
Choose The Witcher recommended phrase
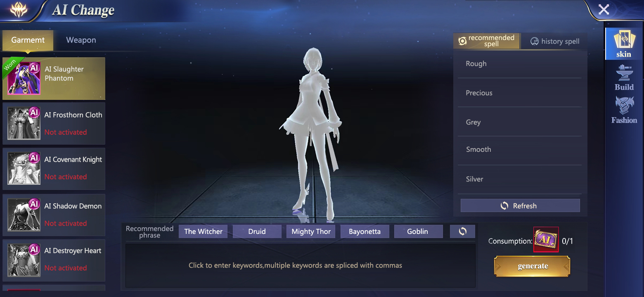(203, 231)
